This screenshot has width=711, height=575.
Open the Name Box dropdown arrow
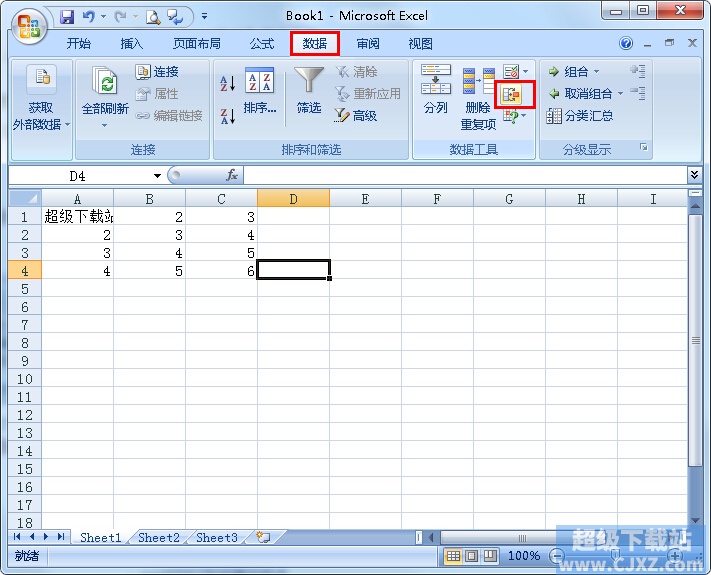(157, 176)
